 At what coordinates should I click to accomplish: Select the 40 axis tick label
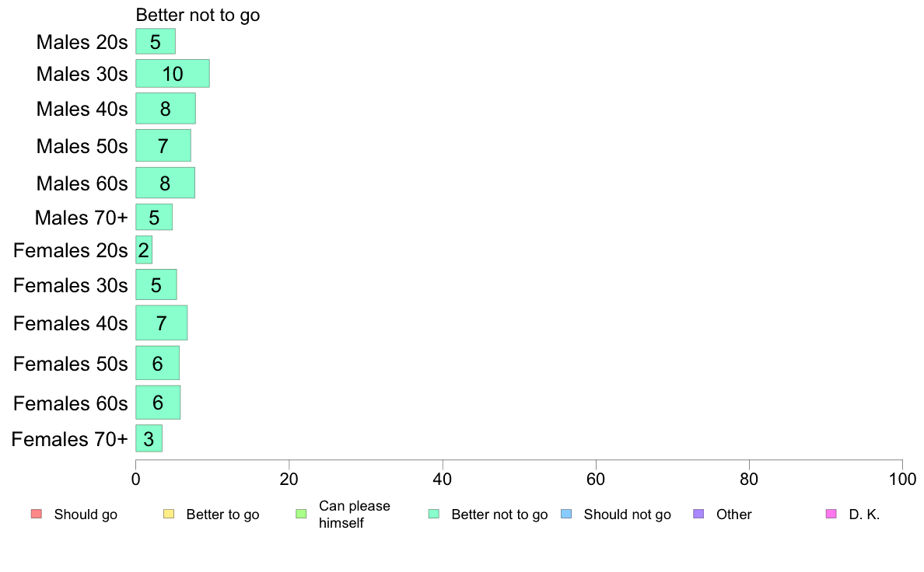click(443, 480)
